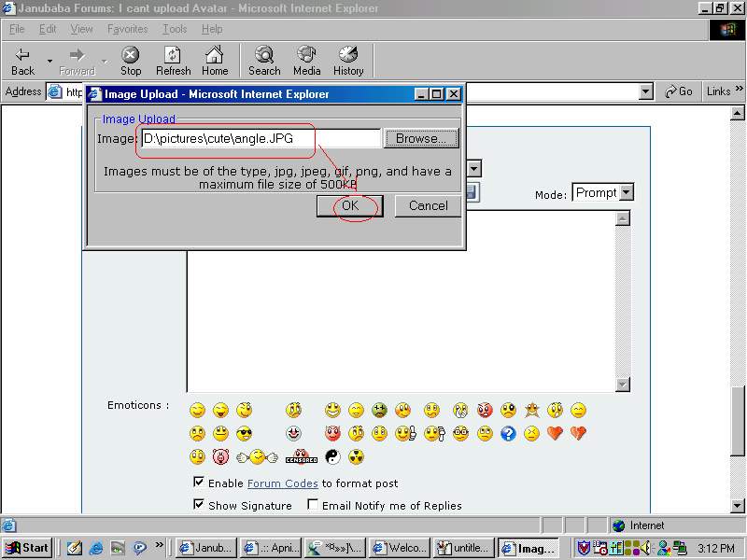This screenshot has height=560, width=747.
Task: Insert the yin yang emoticon
Action: pyautogui.click(x=332, y=456)
